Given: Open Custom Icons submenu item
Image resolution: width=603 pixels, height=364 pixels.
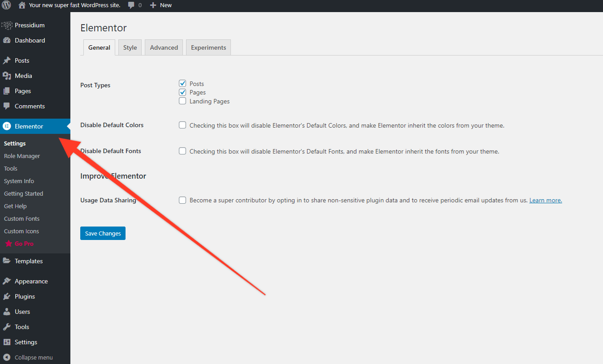Looking at the screenshot, I should click(22, 231).
